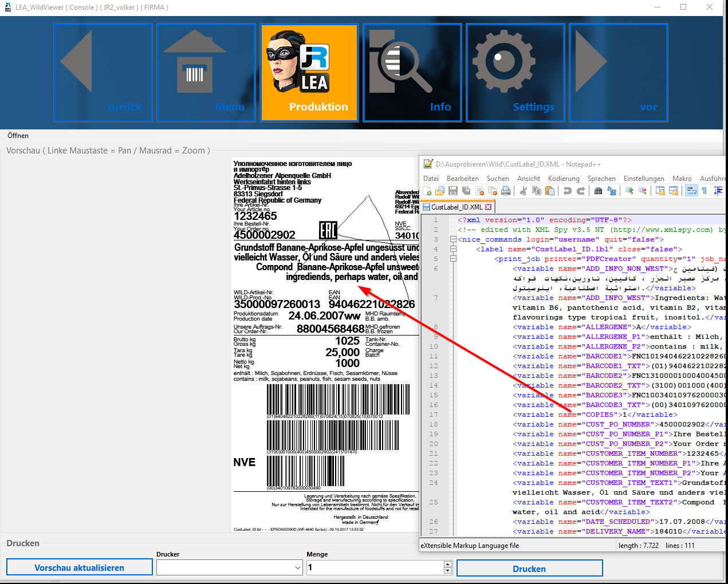Screen dimensions: 728x584
Task: Toggle show all characters pilcrow icon
Action: click(x=704, y=191)
